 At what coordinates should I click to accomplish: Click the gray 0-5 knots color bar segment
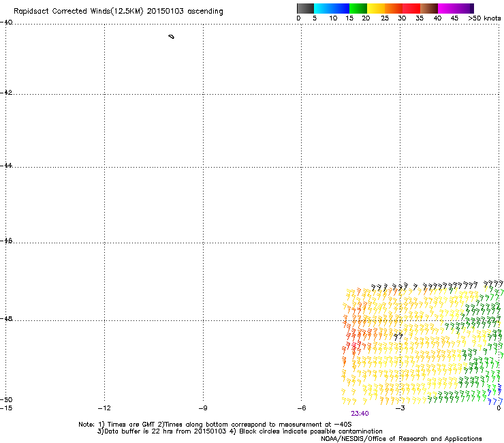305,8
